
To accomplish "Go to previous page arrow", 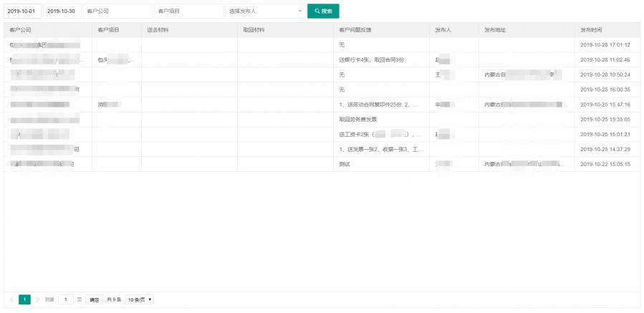I will [11, 299].
